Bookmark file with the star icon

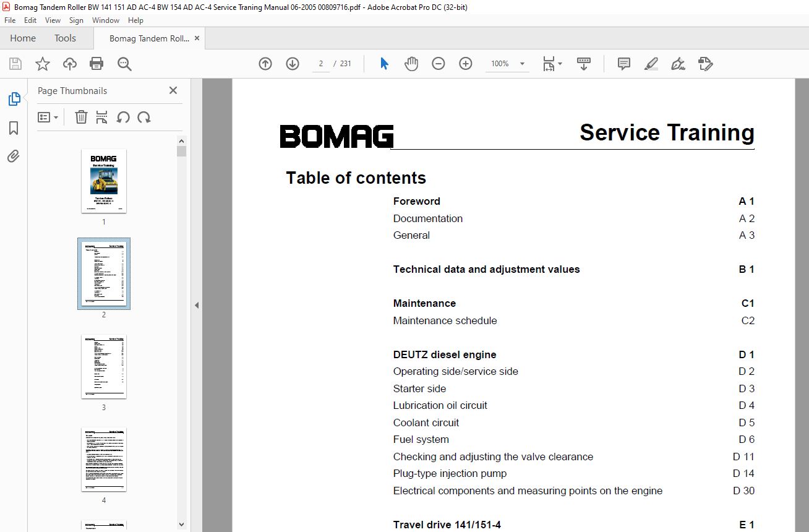point(42,64)
